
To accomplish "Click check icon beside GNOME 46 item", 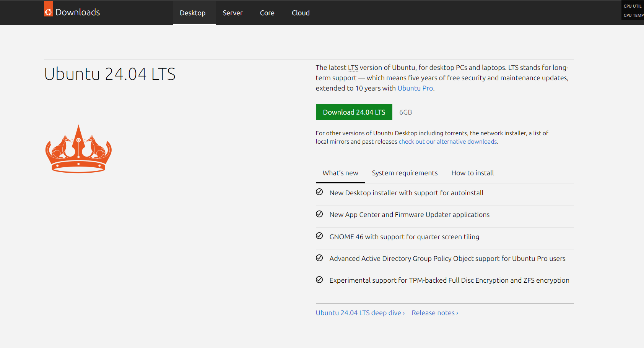I will pos(319,236).
